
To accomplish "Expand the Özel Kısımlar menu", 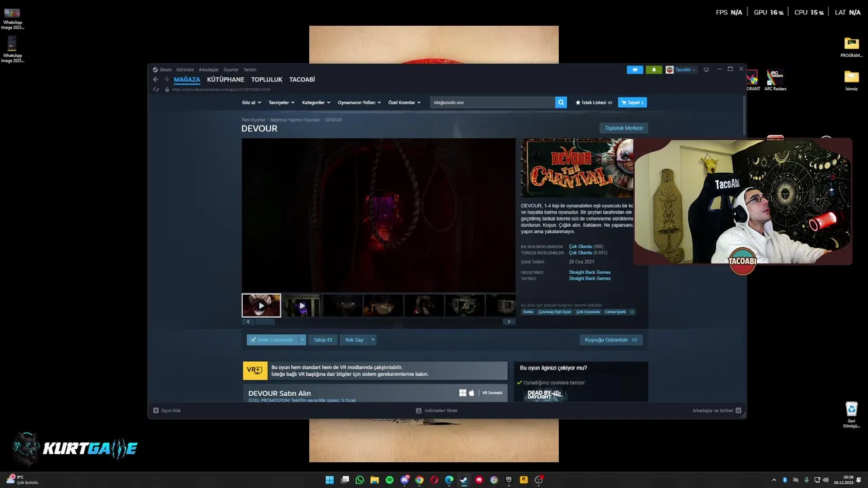I will pos(404,102).
